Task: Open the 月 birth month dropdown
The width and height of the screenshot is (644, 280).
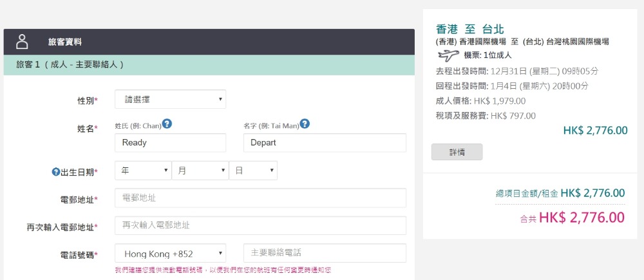Action: pos(200,171)
